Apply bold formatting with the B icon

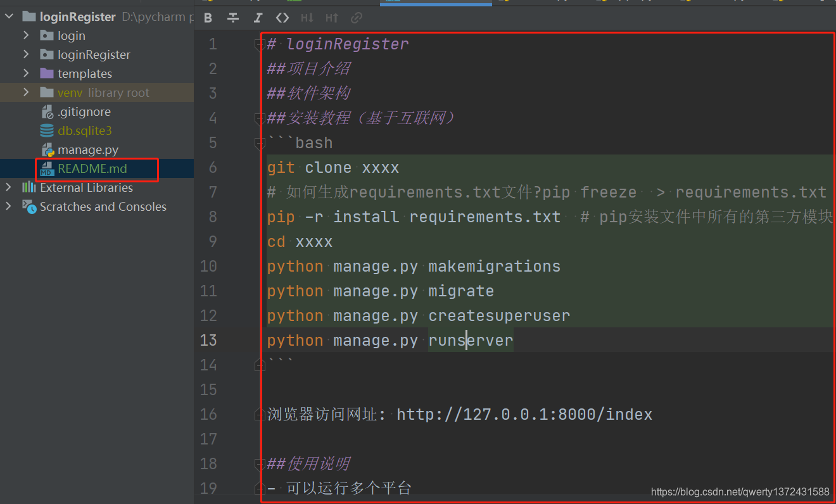pos(208,18)
